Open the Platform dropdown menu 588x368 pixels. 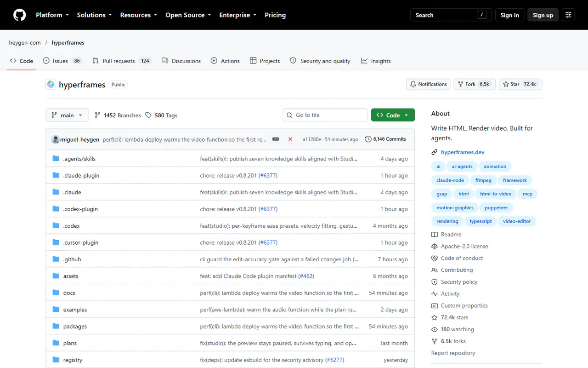tap(52, 15)
